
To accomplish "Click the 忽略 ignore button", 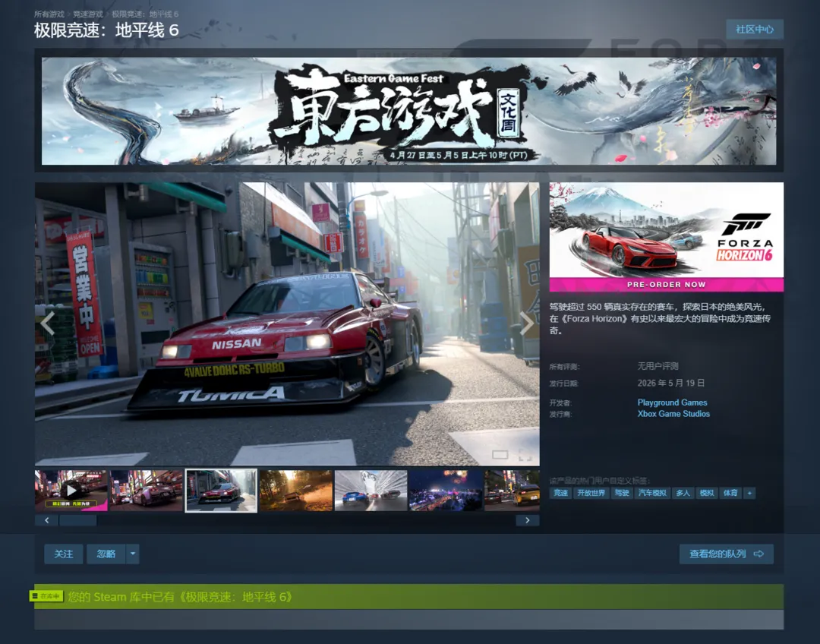I will tap(106, 554).
